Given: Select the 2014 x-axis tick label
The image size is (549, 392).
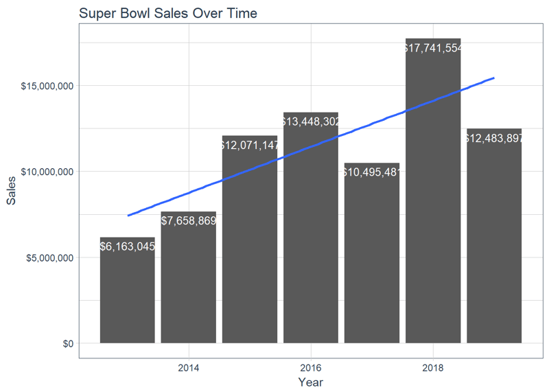Looking at the screenshot, I should click(188, 368).
